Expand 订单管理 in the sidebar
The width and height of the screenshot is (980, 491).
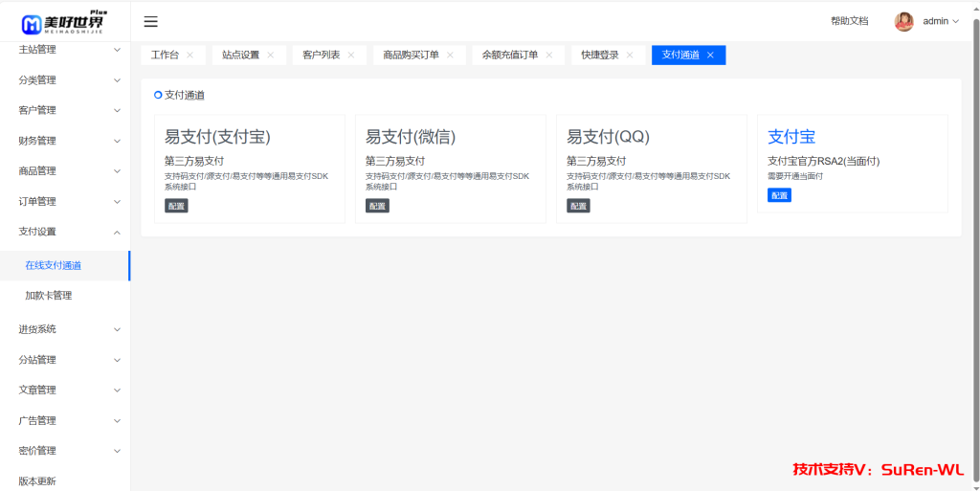[x=65, y=201]
